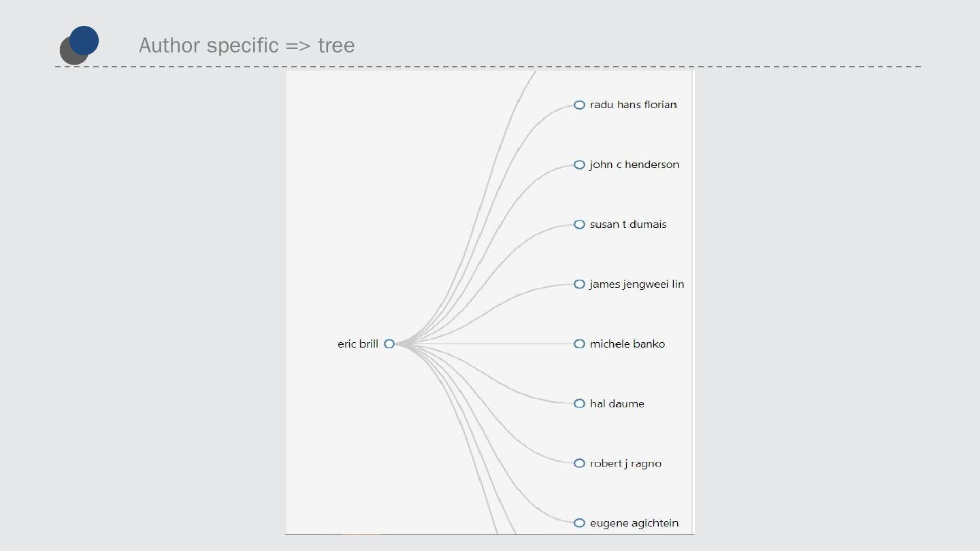Screen dimensions: 980x551
Task: Select the james jengweei lin label
Action: tap(636, 284)
